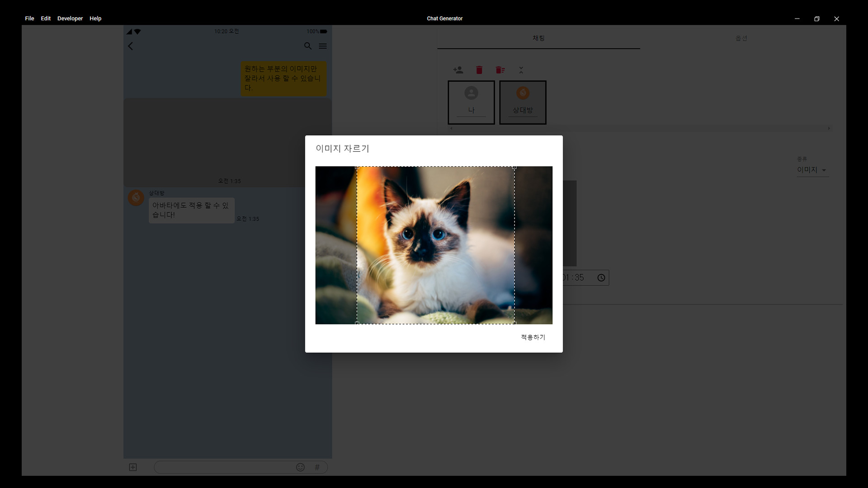This screenshot has height=488, width=868.
Task: Click the hashtag icon in the message input
Action: [318, 467]
